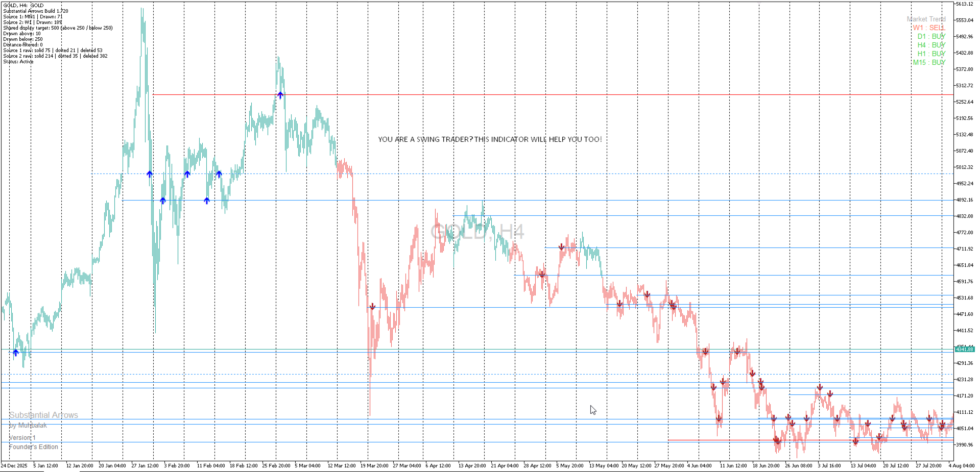Click the 'D1 : BUY' trend label
The image size is (980, 472).
tap(931, 36)
